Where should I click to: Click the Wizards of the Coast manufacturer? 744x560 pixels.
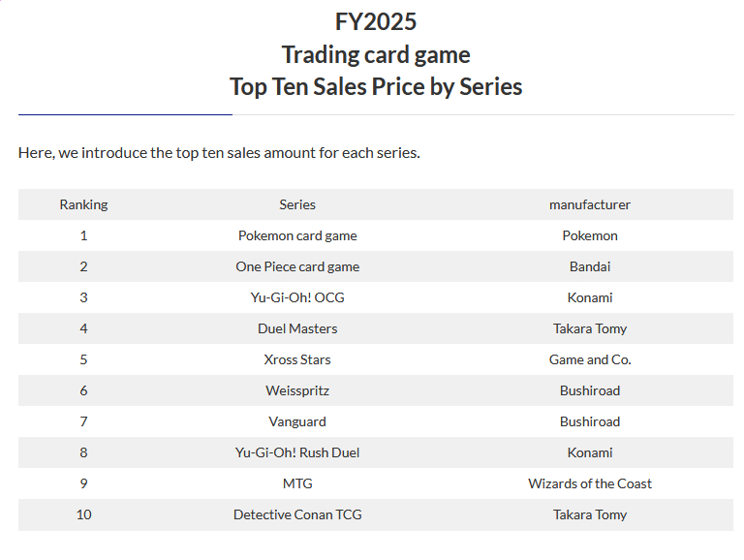click(x=590, y=483)
